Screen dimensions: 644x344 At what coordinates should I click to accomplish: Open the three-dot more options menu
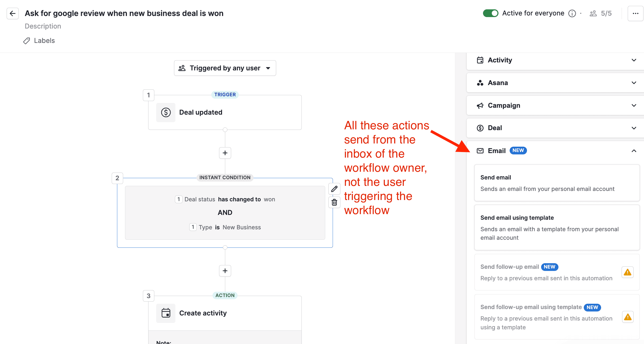635,13
